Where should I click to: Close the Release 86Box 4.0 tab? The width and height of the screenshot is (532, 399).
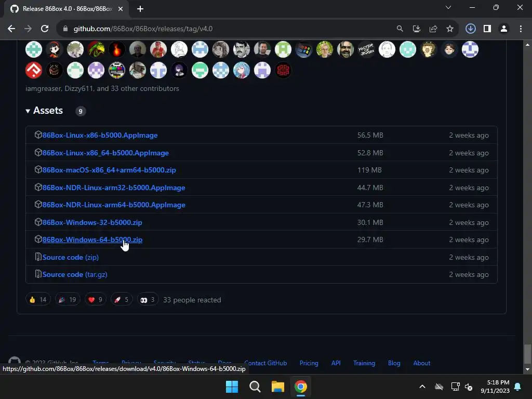pos(121,9)
